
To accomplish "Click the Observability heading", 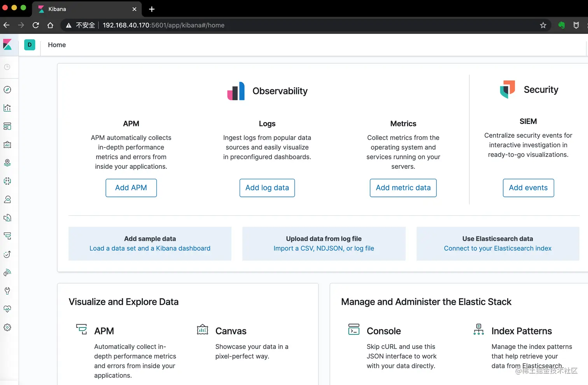I will 280,91.
